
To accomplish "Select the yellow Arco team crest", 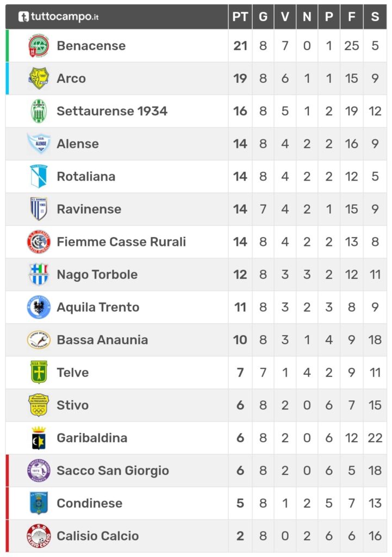I will (x=39, y=78).
